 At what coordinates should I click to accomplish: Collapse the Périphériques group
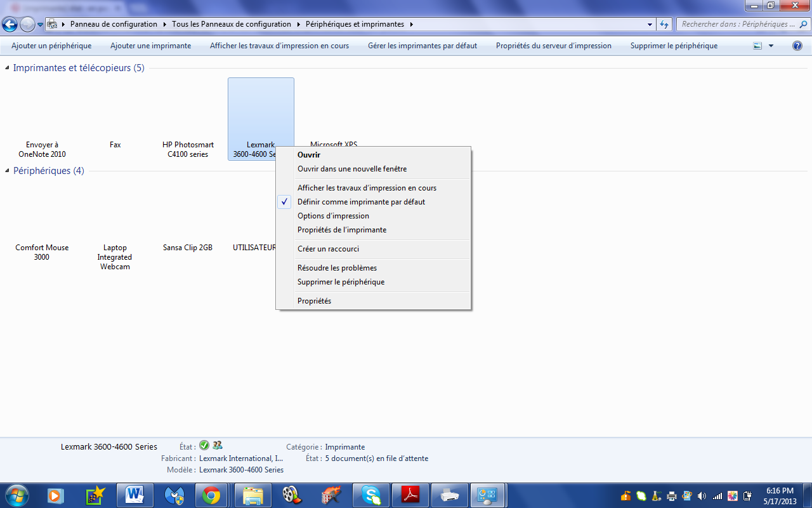[8, 171]
